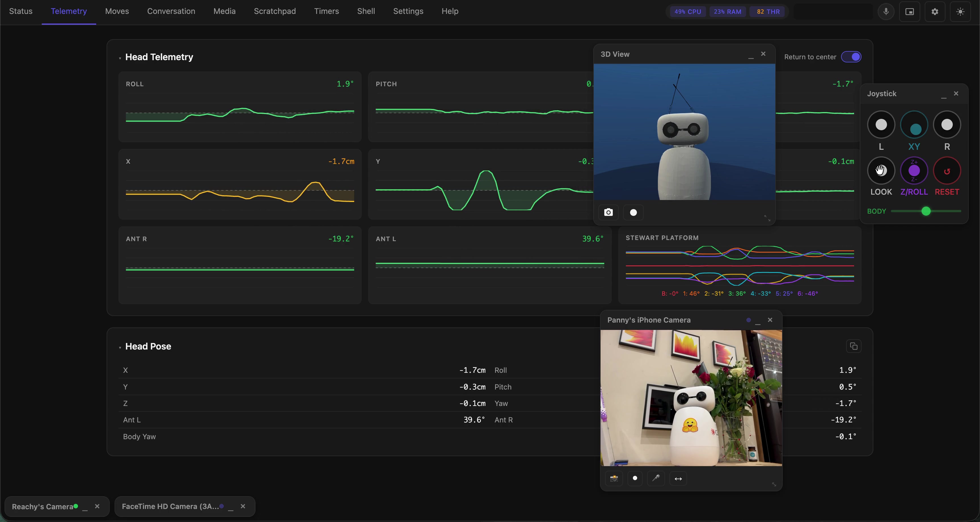Open the Status tab
This screenshot has height=522, width=980.
tap(20, 11)
